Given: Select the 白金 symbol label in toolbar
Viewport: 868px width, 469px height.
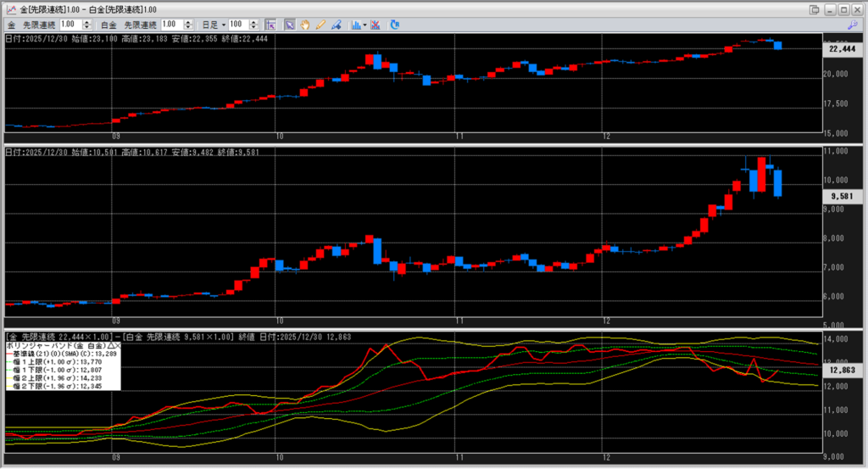Looking at the screenshot, I should point(109,25).
